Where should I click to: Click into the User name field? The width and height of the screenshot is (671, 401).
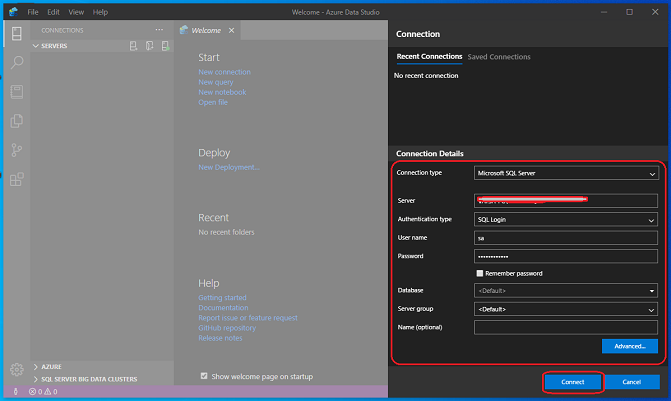tap(565, 238)
